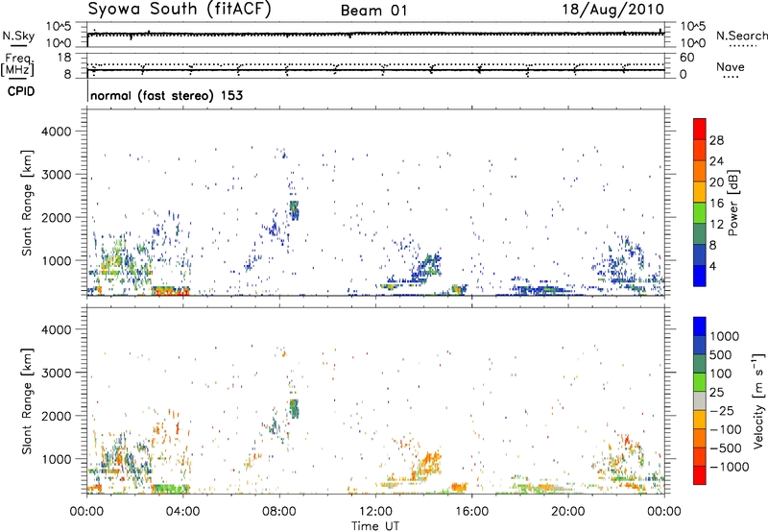Click the '08:00' time tick label
Viewport: 768px width, 532px height.
pos(279,512)
